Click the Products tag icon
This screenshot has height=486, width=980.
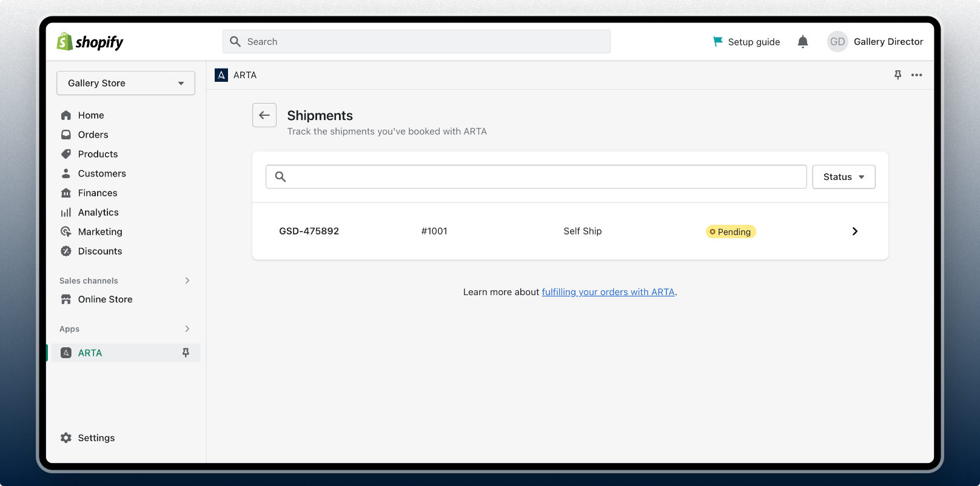tap(66, 154)
